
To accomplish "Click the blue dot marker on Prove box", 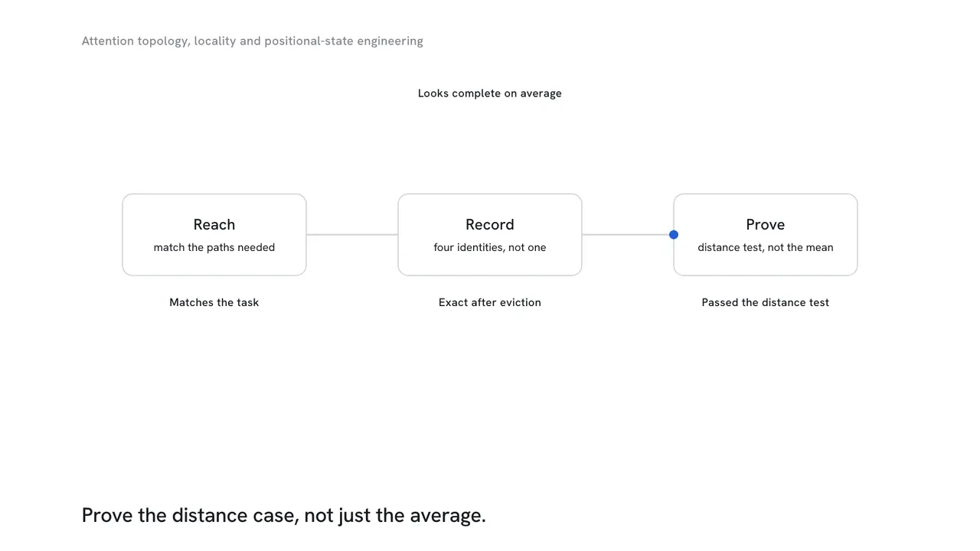I will (x=674, y=235).
